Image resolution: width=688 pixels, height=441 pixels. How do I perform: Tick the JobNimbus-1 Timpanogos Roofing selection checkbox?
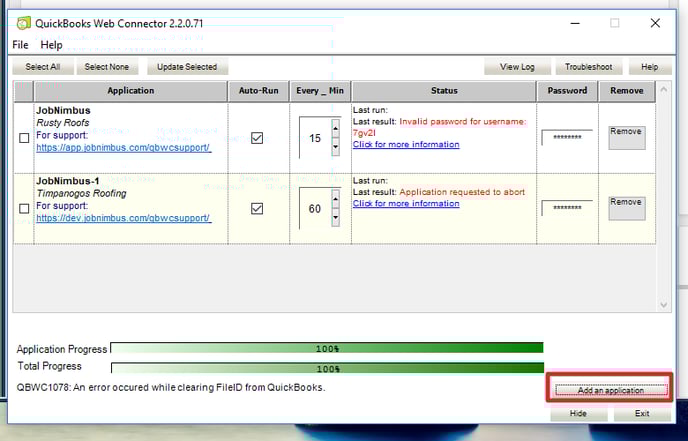(24, 209)
